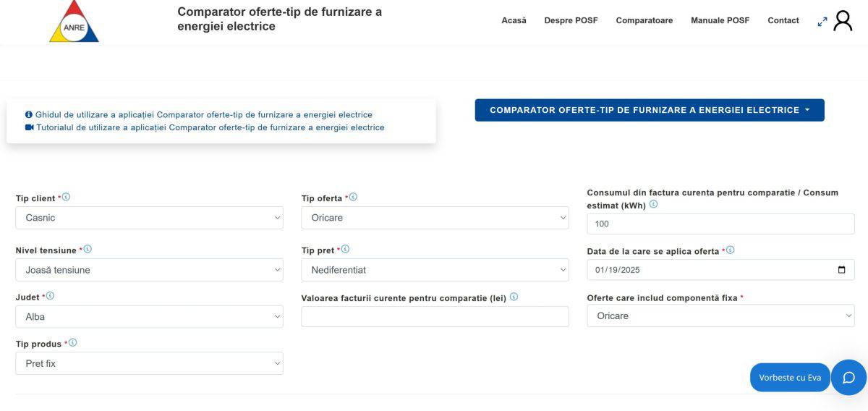Click info icon next to Tip produs

coord(72,343)
